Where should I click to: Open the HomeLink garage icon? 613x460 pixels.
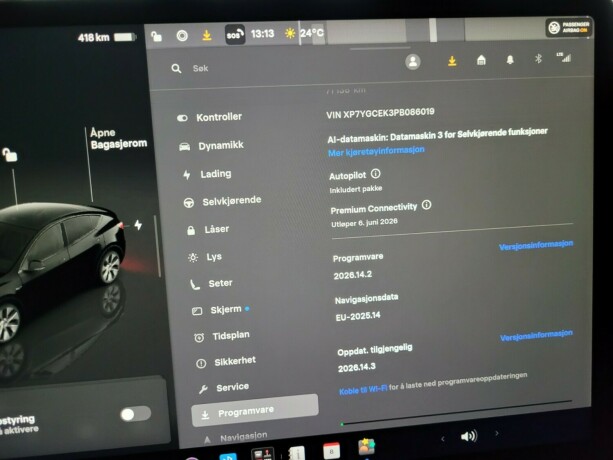[481, 60]
